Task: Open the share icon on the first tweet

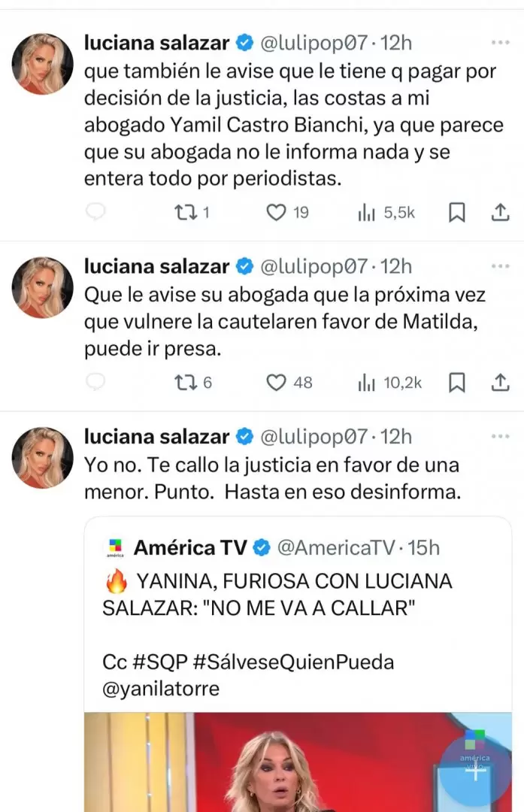Action: coord(500,212)
